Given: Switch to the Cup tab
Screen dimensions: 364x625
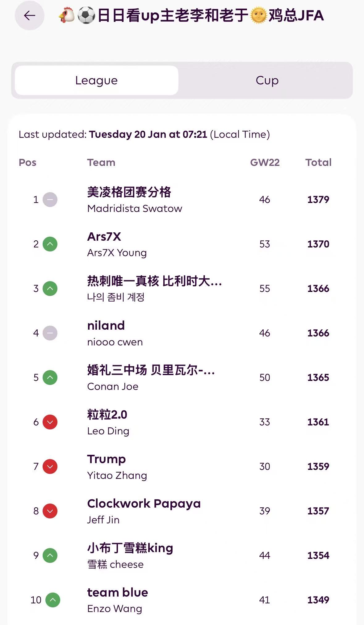Looking at the screenshot, I should pyautogui.click(x=267, y=80).
